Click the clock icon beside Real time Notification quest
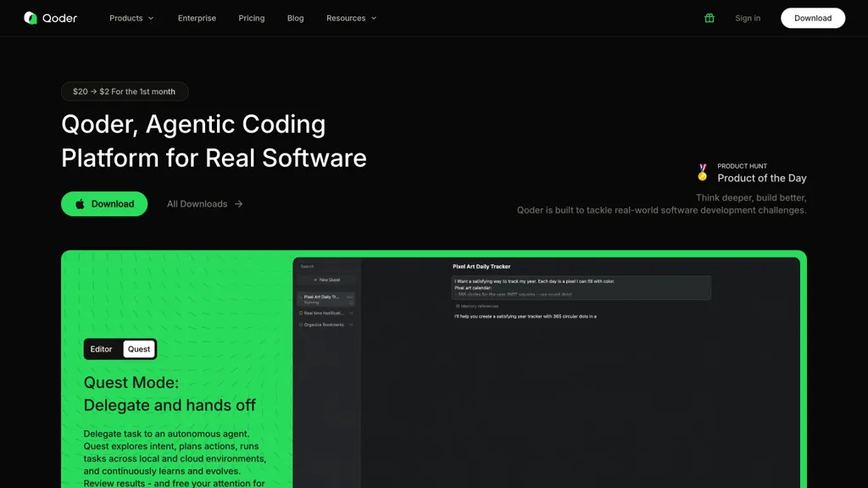868x488 pixels. pyautogui.click(x=301, y=313)
